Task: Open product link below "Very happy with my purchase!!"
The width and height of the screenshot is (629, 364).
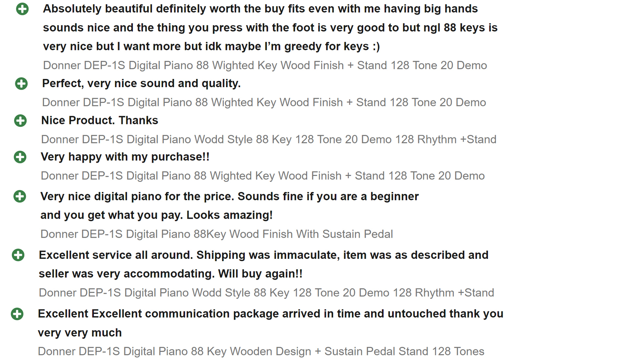Action: (263, 176)
